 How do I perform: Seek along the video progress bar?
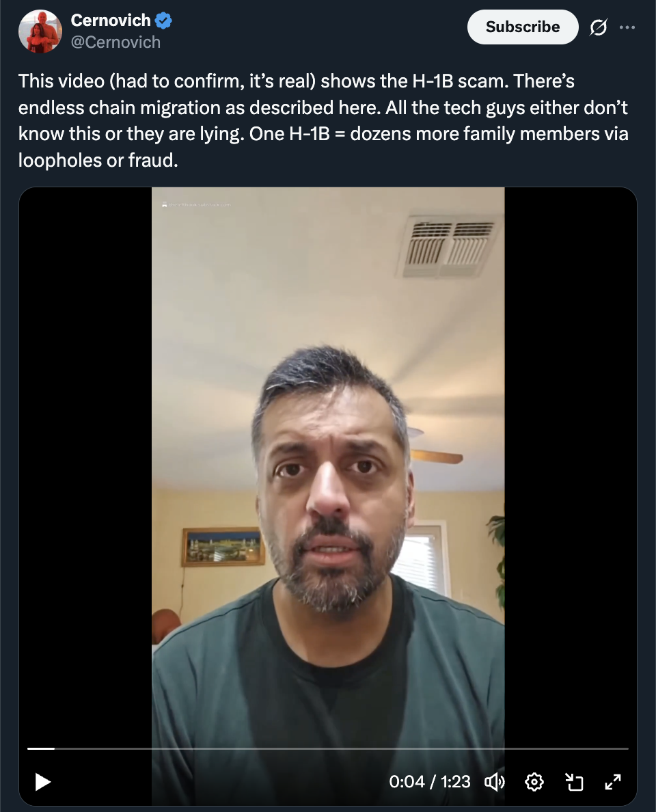pos(328,748)
